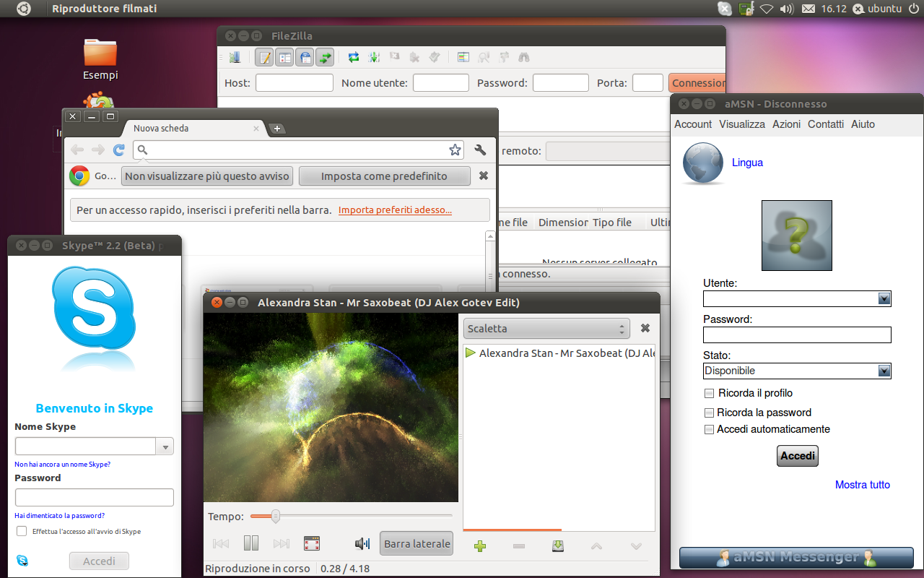Check 'Accedi automaticamente' in aMSN

(x=710, y=430)
